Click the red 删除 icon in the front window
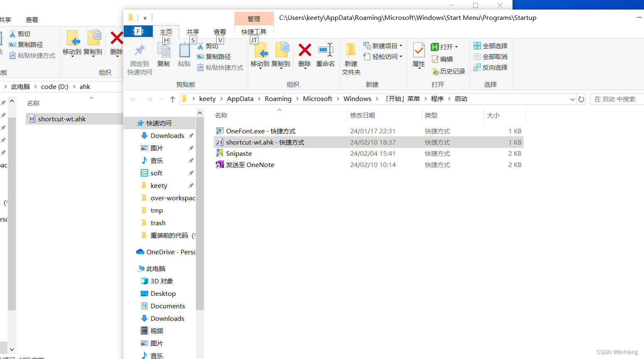The width and height of the screenshot is (644, 359). (305, 50)
